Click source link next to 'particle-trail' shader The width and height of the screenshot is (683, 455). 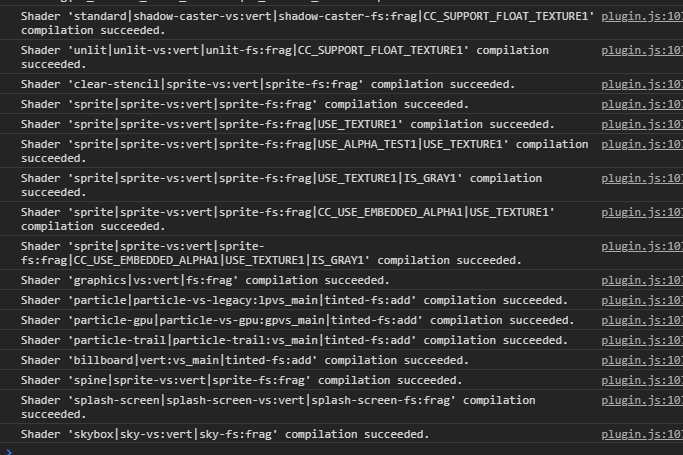pyautogui.click(x=641, y=340)
